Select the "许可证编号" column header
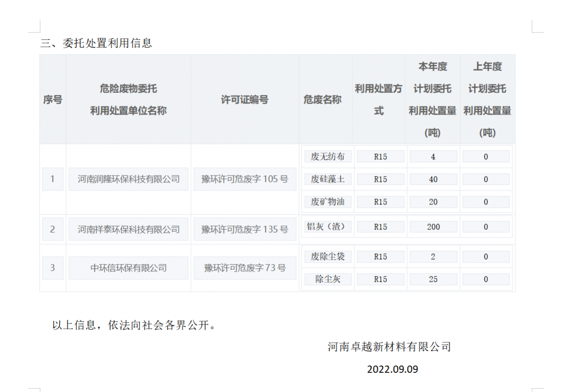 pos(245,100)
